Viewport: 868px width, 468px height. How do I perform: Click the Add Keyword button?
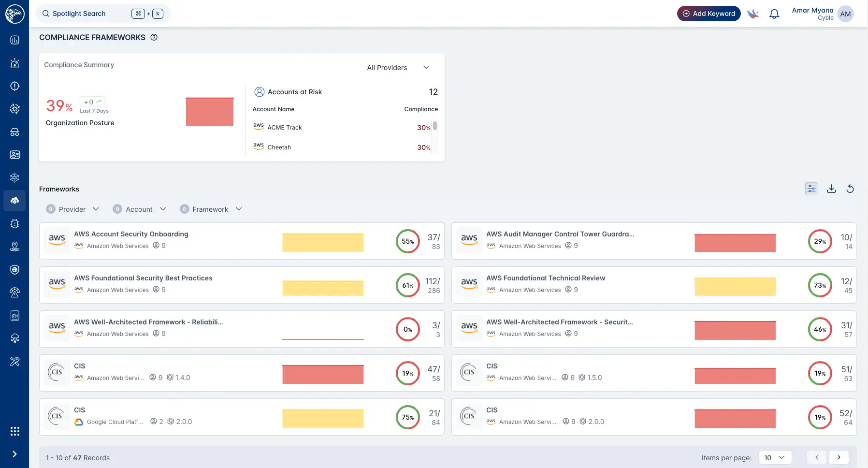click(709, 14)
